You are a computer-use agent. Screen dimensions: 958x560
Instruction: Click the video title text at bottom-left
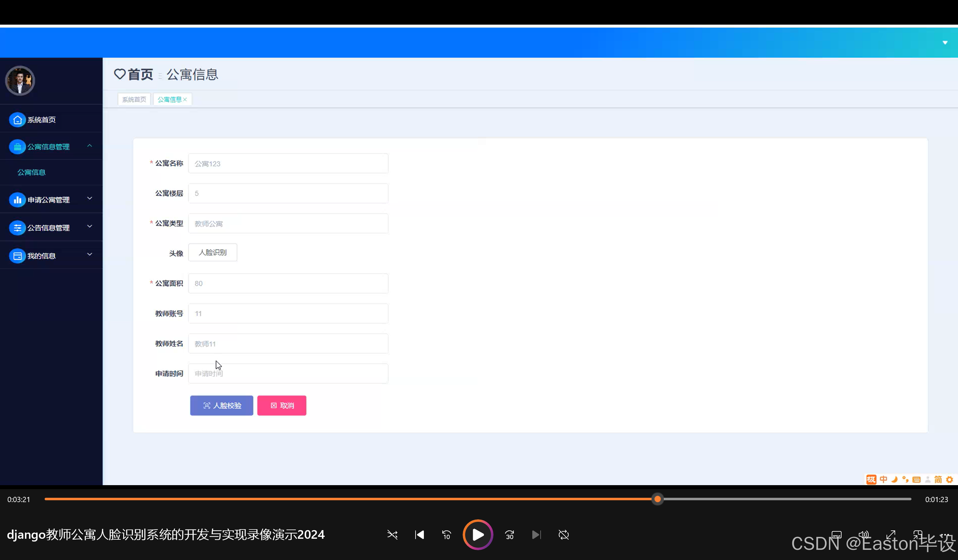166,534
